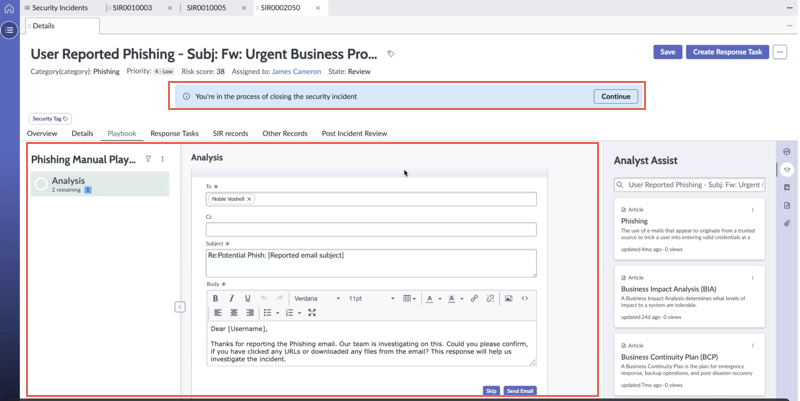Open the Business Impact Analysis (BIA) article
Image resolution: width=800 pixels, height=401 pixels.
coord(668,289)
